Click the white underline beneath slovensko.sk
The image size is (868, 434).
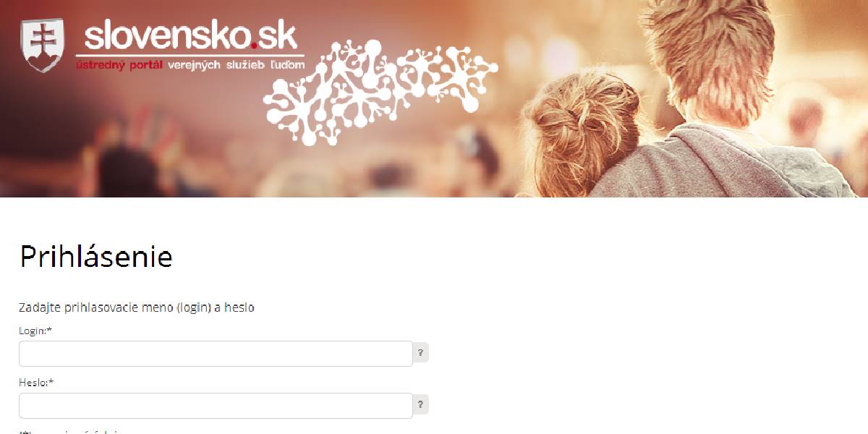(x=190, y=55)
